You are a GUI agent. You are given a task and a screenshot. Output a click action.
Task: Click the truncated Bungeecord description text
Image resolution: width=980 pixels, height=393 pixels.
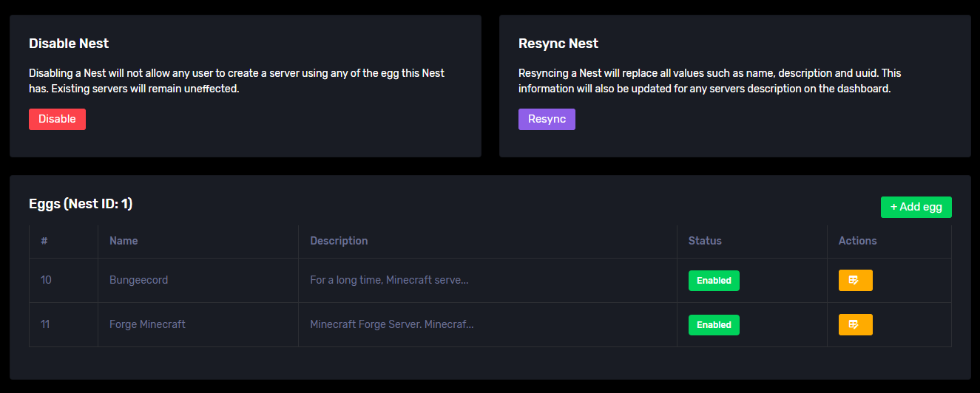pyautogui.click(x=389, y=281)
